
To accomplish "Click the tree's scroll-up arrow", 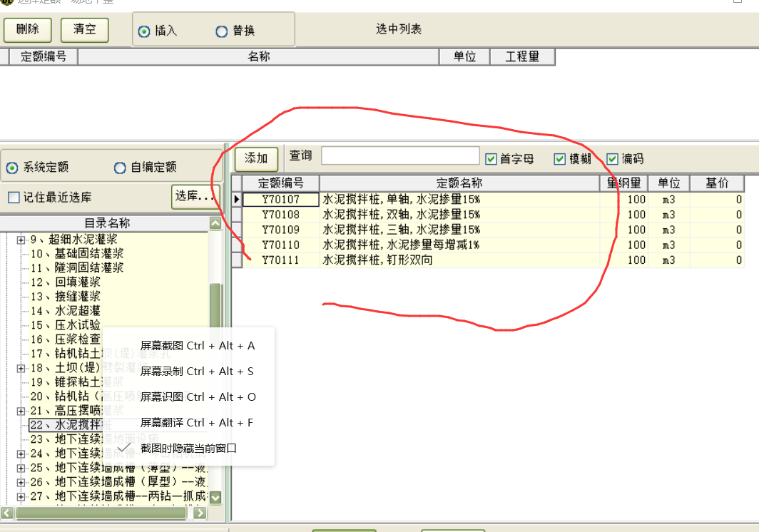I will [215, 223].
